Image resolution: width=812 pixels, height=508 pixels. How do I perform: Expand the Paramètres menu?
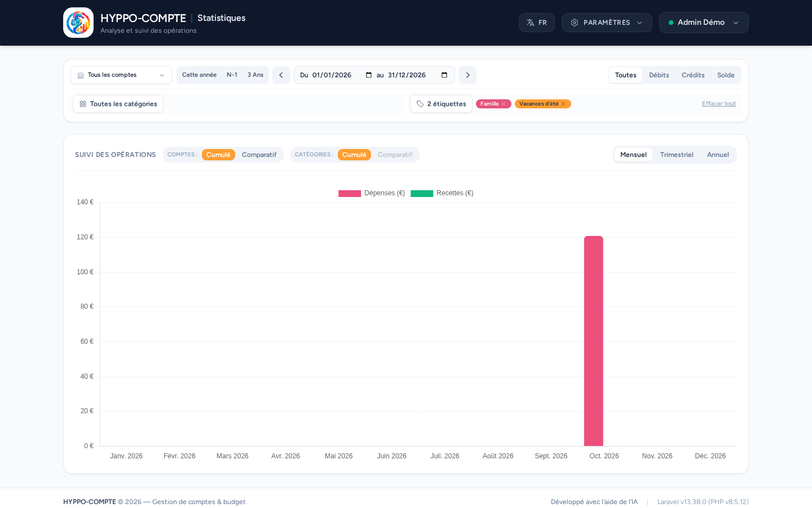point(607,23)
